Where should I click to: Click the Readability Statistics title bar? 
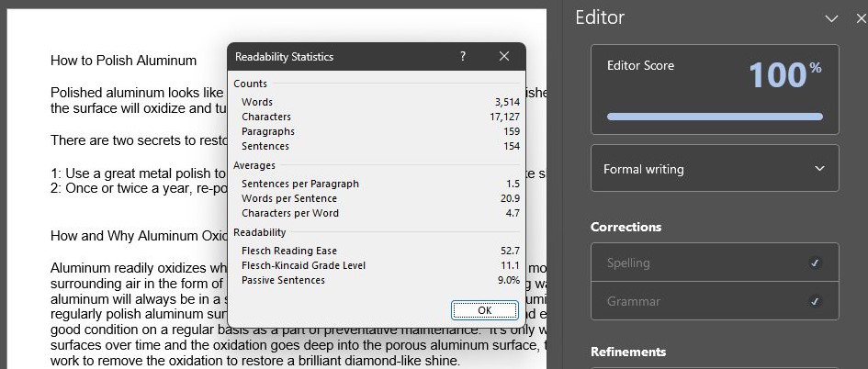tap(340, 57)
